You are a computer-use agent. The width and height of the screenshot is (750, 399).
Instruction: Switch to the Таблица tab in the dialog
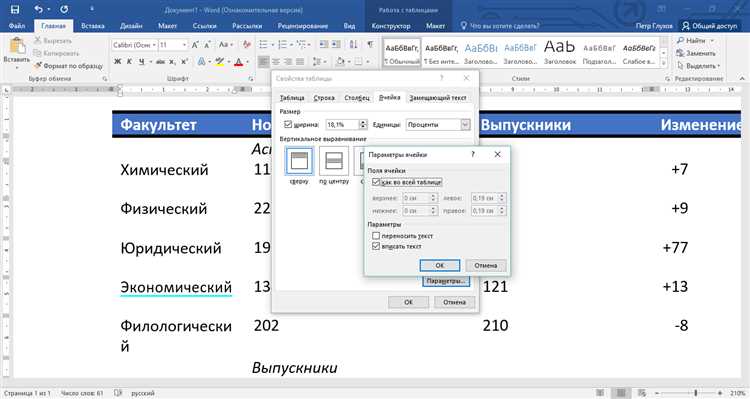click(x=292, y=98)
